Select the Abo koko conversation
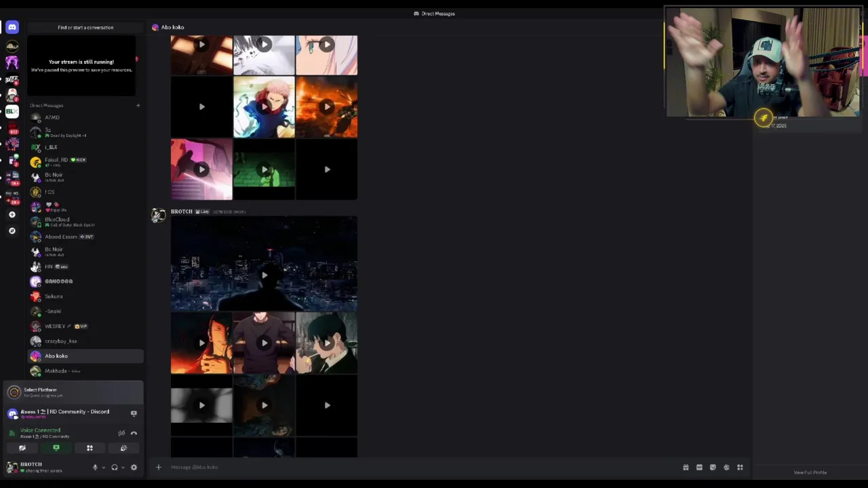Image resolution: width=868 pixels, height=488 pixels. 85,356
